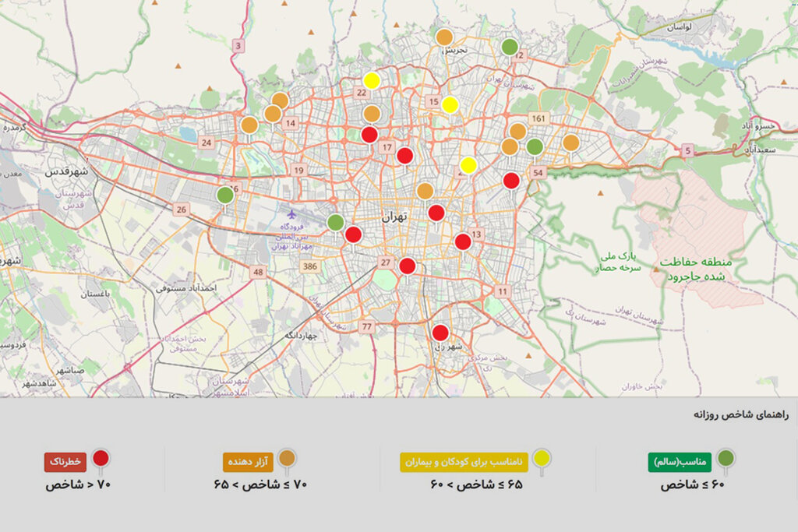Click the green marker beside Mehrabad airport

(x=335, y=223)
